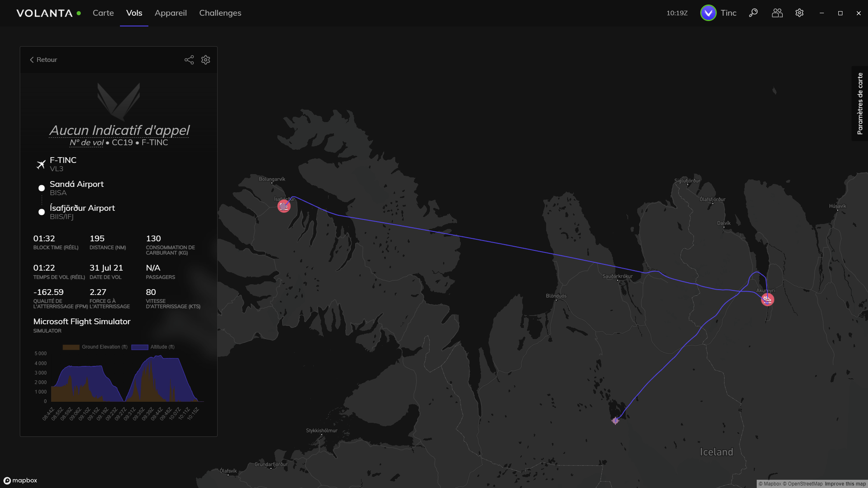This screenshot has height=488, width=868.
Task: Click the Akureyri airport map marker
Action: tap(767, 299)
